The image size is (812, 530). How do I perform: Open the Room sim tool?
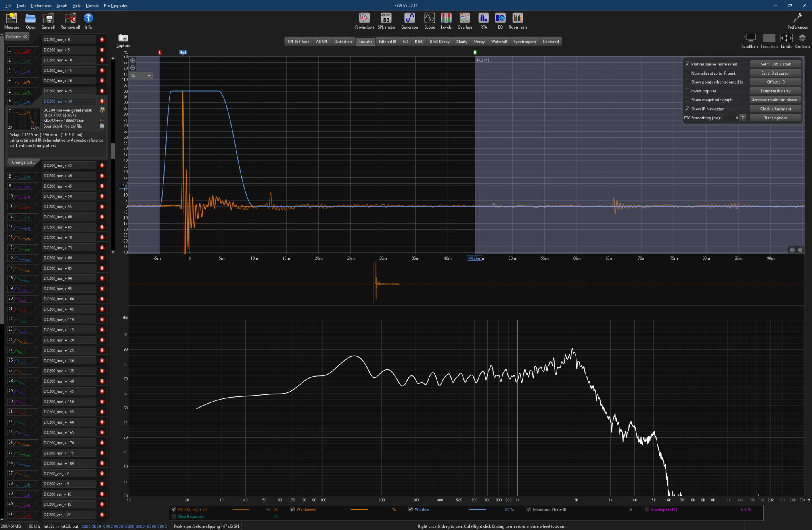tap(517, 21)
